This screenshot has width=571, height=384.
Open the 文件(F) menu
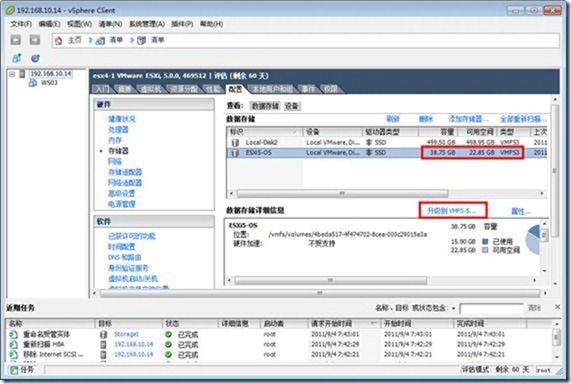coord(21,24)
